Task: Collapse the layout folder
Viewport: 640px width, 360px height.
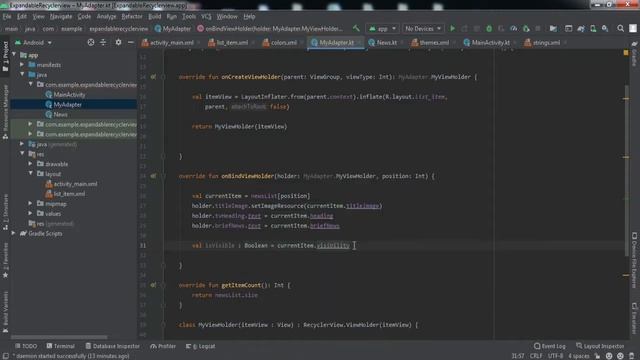Action: (31, 173)
